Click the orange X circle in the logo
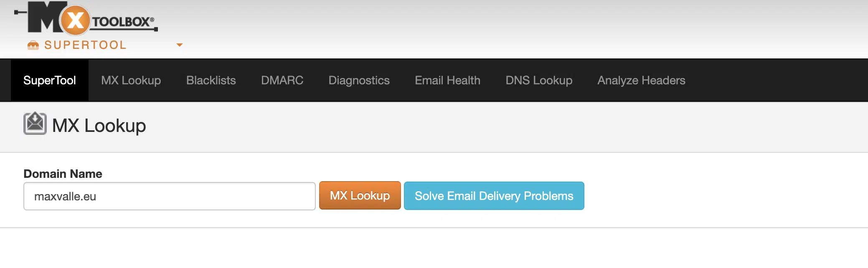This screenshot has width=868, height=268. coord(76,20)
